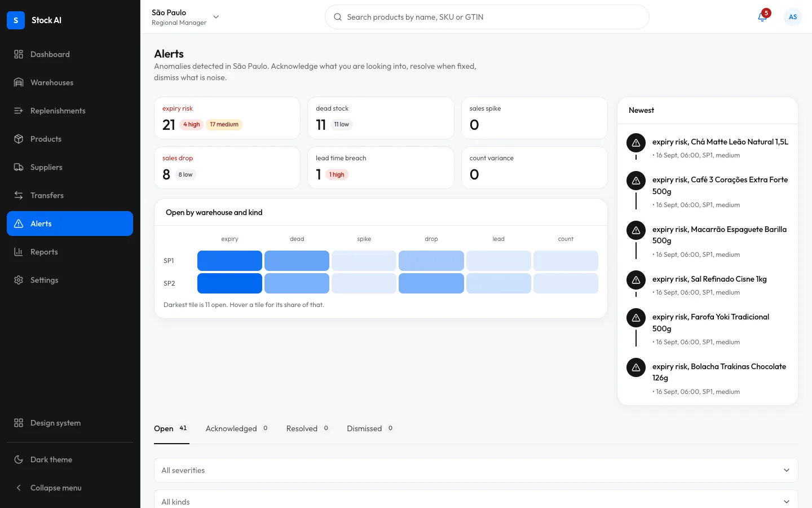Open the All kinds dropdown

click(476, 502)
